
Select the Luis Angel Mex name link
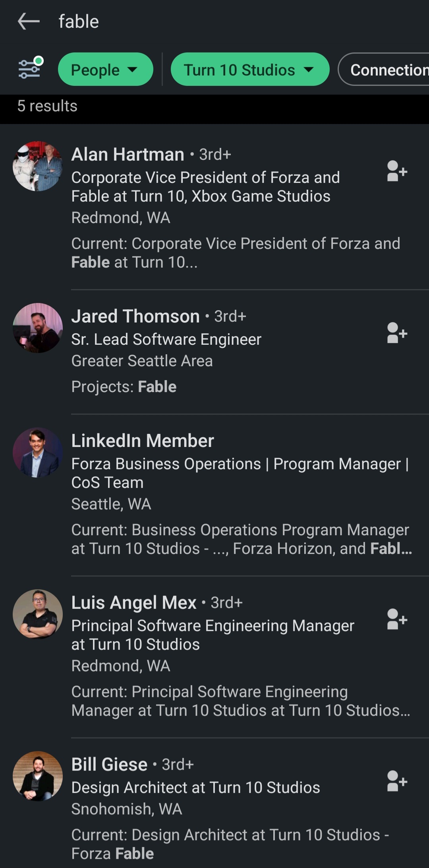pos(134,603)
